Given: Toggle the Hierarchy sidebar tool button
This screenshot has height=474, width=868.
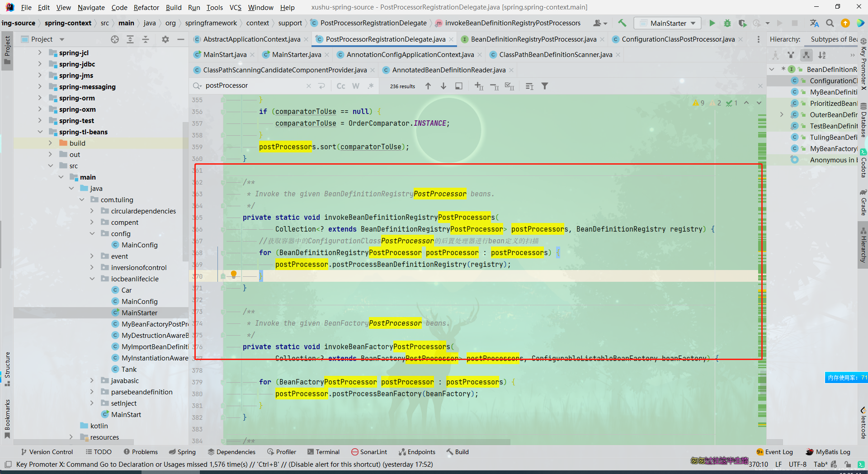Looking at the screenshot, I should pos(863,245).
